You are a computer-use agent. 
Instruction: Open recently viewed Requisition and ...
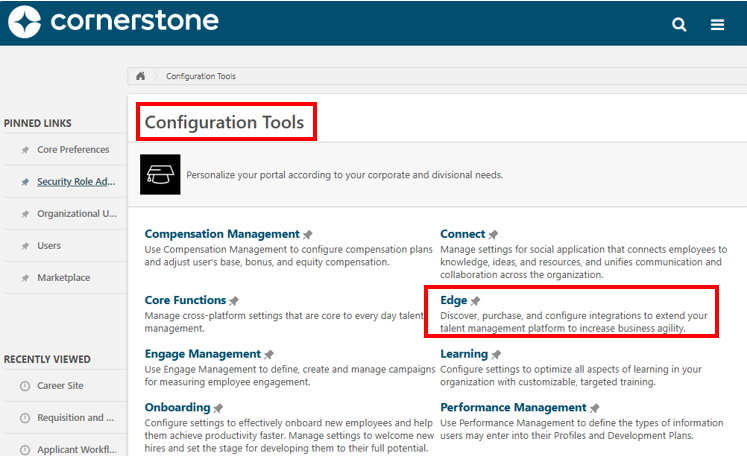pos(76,417)
